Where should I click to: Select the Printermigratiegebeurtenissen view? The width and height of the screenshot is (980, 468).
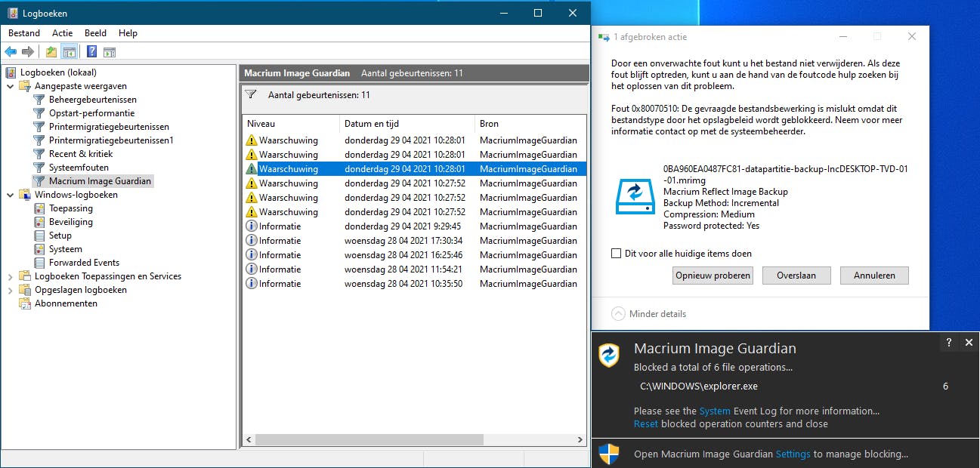click(109, 127)
